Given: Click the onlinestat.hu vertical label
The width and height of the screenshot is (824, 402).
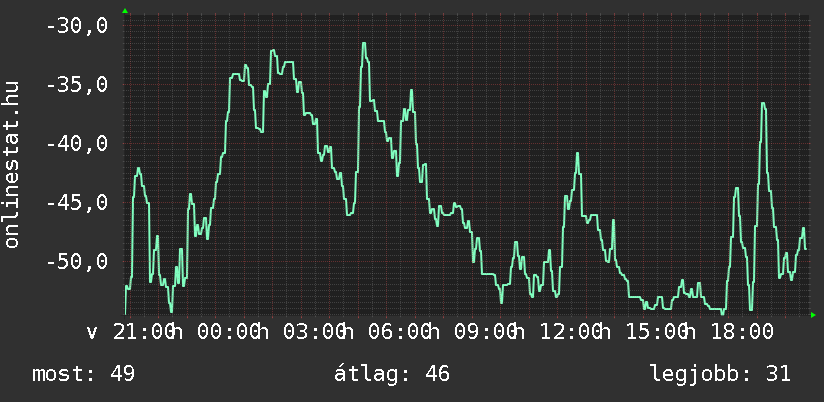Looking at the screenshot, I should pos(11,164).
